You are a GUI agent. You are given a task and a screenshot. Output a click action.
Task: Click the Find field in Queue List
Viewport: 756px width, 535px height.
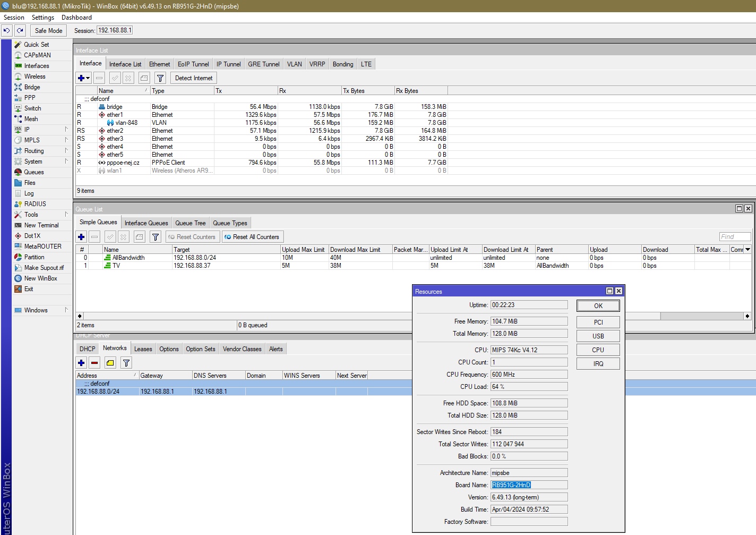coord(735,237)
